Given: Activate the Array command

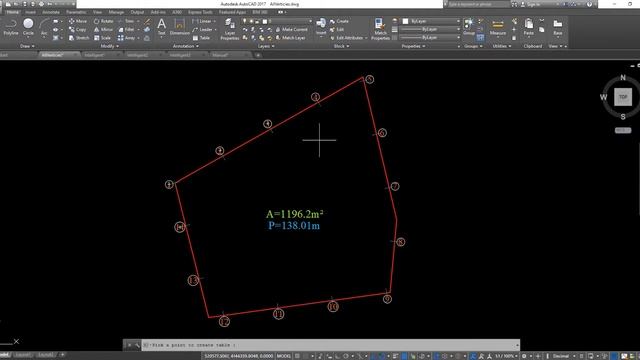Looking at the screenshot, I should 127,38.
